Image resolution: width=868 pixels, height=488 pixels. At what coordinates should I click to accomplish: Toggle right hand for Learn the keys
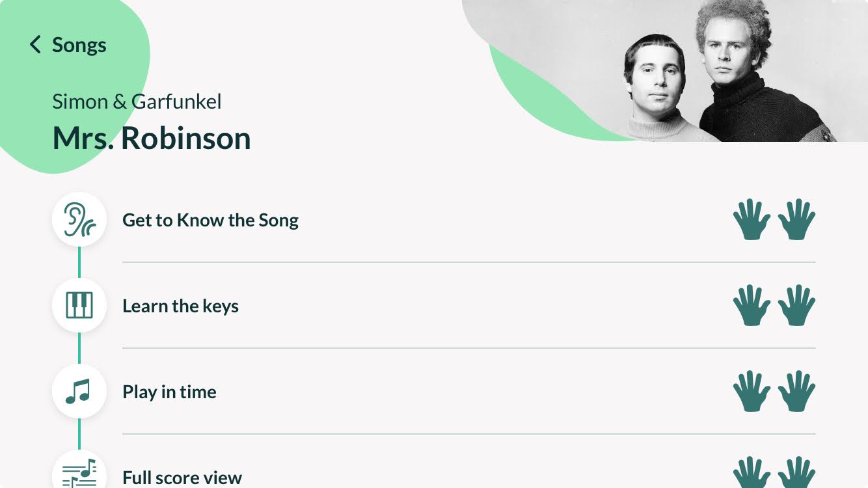[796, 306]
